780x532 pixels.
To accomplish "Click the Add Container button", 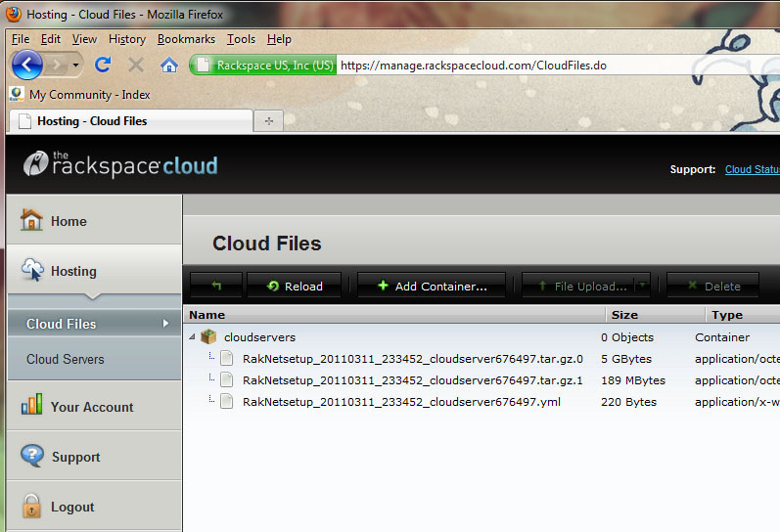I will (431, 286).
